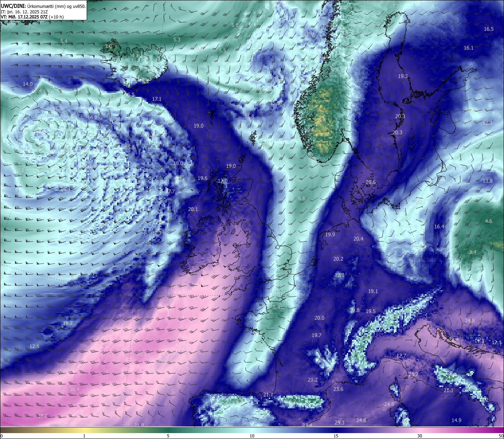This screenshot has height=439, width=504.
Task: Click the 20.4 value on the map
Action: tap(358, 239)
